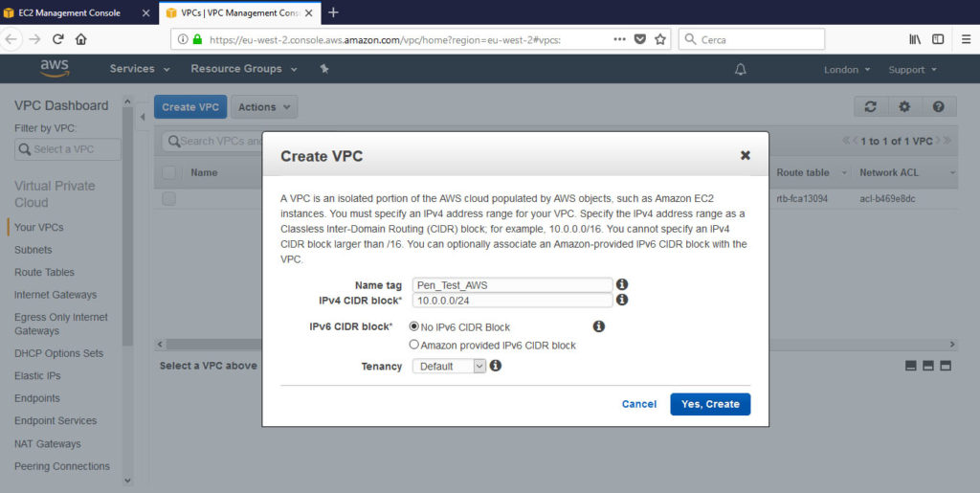
Task: Click the Network ACL column sort arrow
Action: [x=952, y=173]
